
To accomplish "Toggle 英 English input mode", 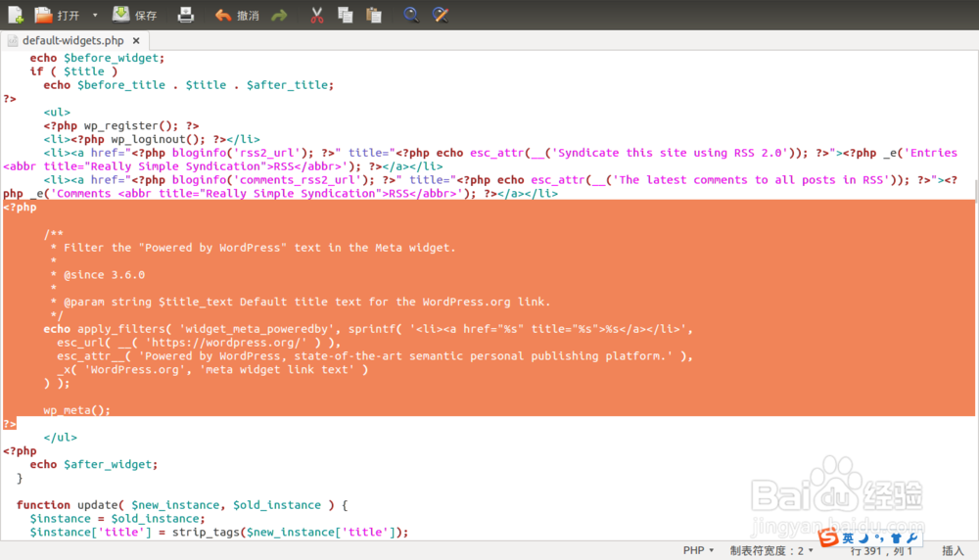I will pos(848,538).
